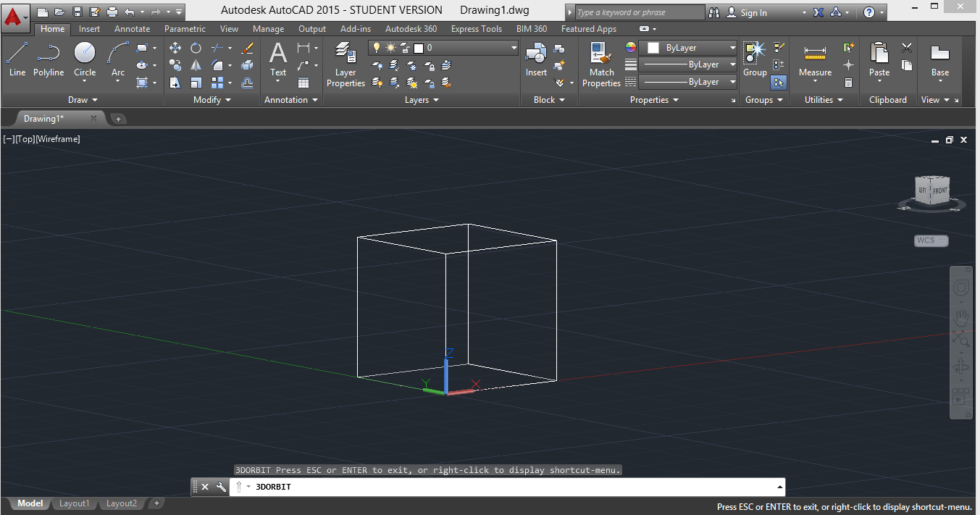The height and width of the screenshot is (515, 980).
Task: Click Sign In to Autodesk account
Action: click(753, 12)
